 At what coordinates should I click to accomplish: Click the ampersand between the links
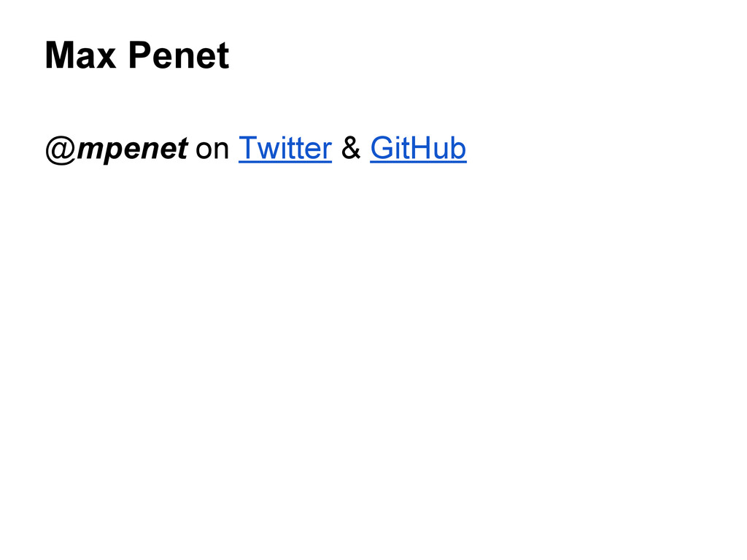point(351,148)
